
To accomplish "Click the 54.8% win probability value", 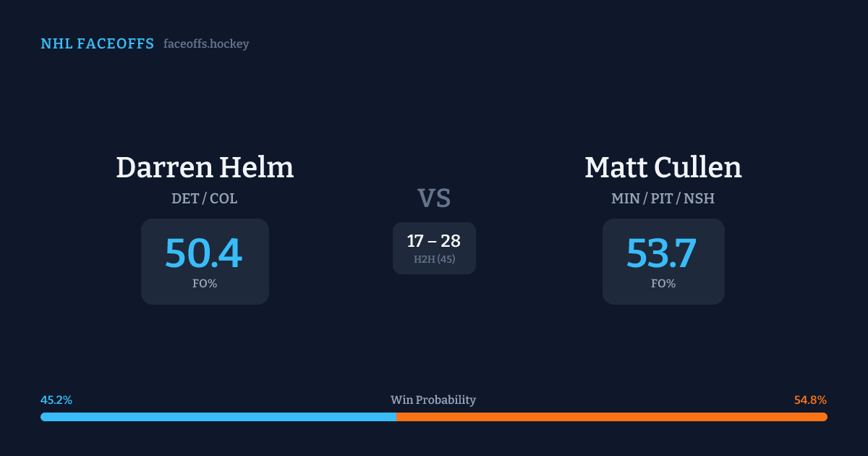I will (x=810, y=400).
